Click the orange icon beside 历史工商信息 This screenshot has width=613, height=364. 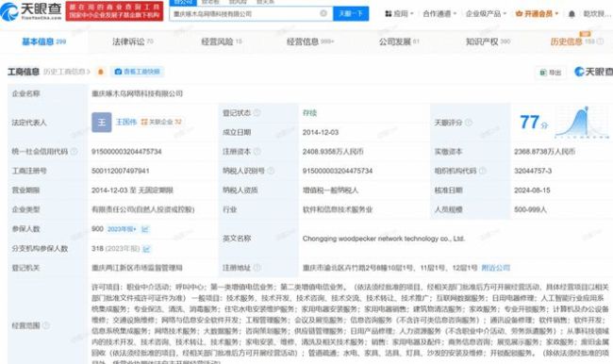(101, 72)
